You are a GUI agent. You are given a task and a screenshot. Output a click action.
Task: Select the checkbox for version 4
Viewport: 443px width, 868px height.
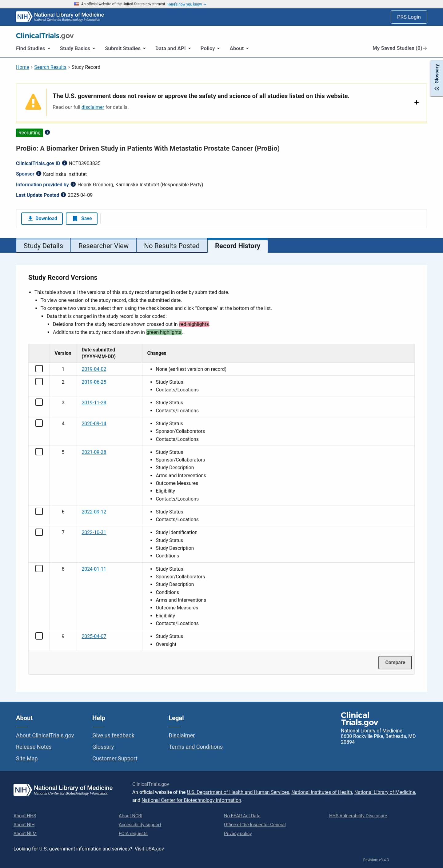tap(39, 423)
